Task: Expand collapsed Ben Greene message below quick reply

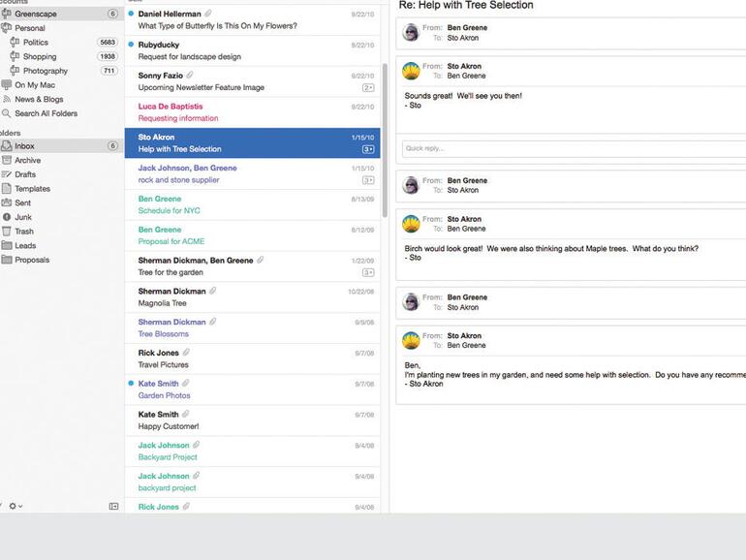Action: [571, 186]
